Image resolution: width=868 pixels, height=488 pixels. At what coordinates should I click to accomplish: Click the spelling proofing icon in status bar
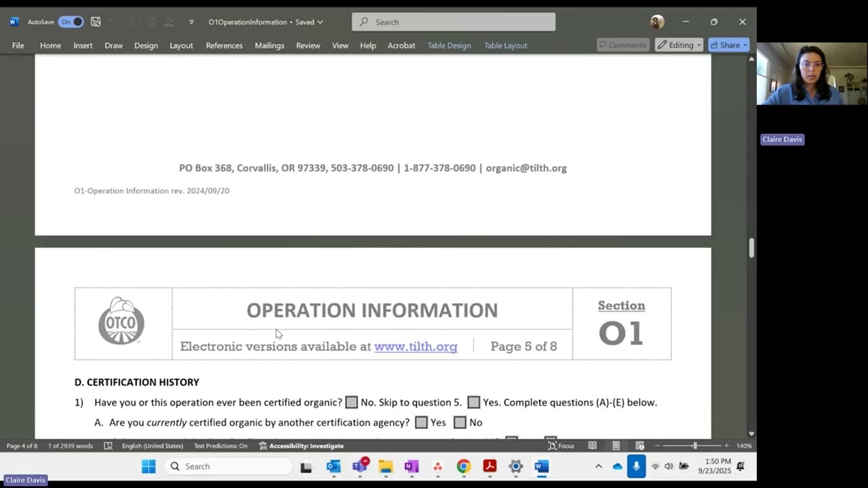[x=108, y=446]
